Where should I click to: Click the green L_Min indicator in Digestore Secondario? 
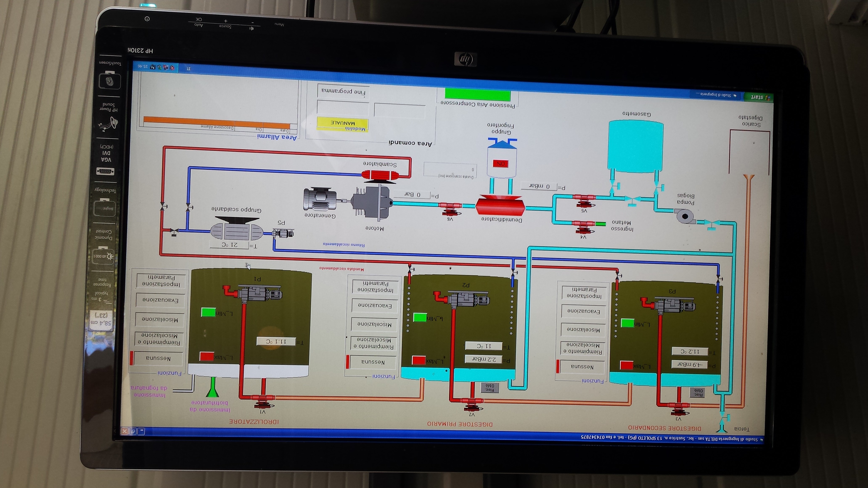(627, 323)
